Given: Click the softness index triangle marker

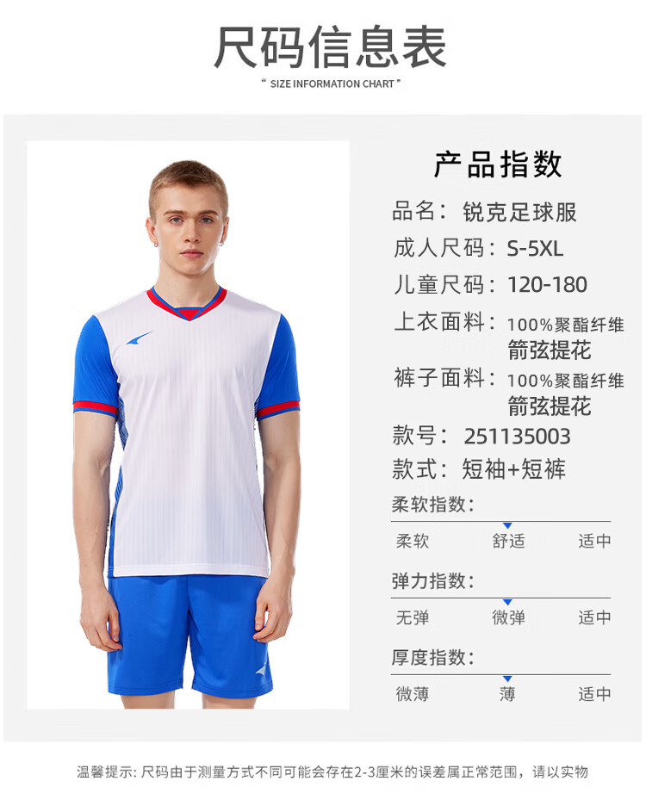Looking at the screenshot, I should pyautogui.click(x=507, y=525).
